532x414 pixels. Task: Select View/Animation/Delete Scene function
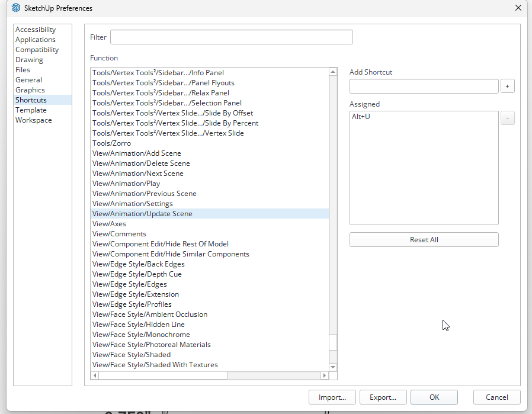click(x=210, y=163)
